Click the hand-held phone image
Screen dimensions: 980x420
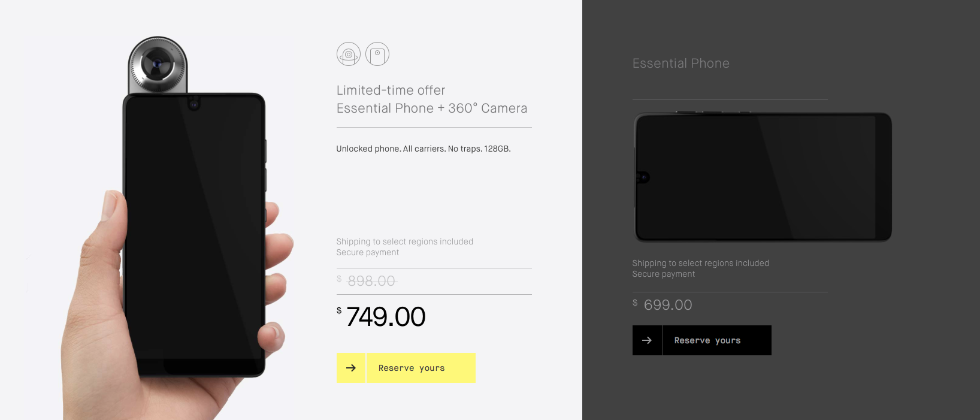point(194,235)
